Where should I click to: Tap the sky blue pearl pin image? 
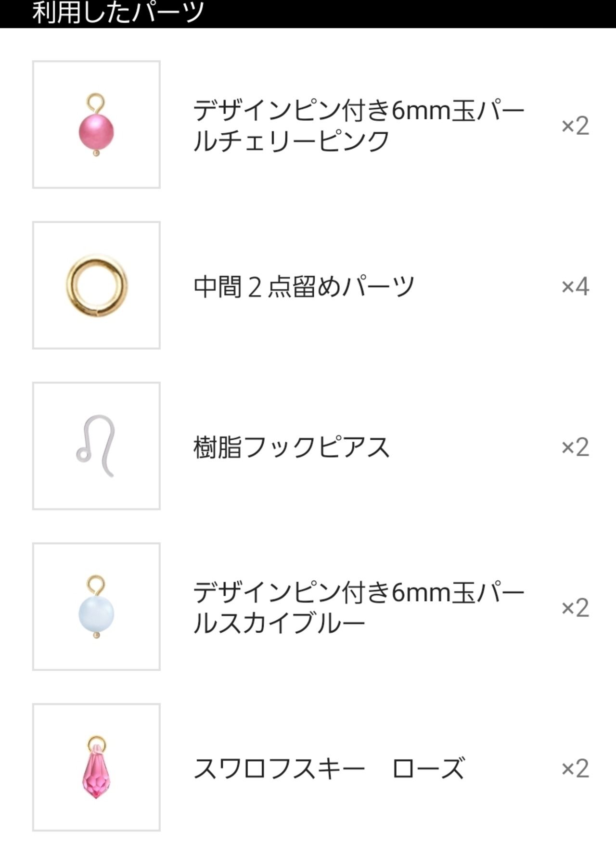point(96,608)
